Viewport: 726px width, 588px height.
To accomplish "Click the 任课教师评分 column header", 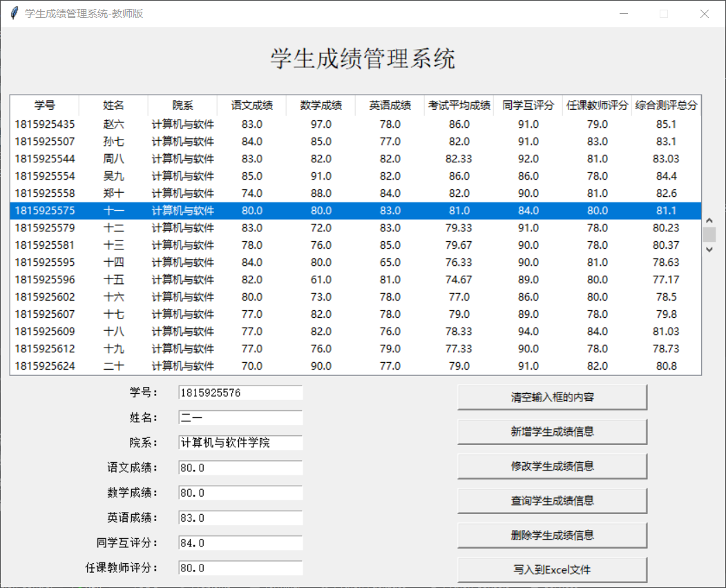I will click(x=597, y=106).
